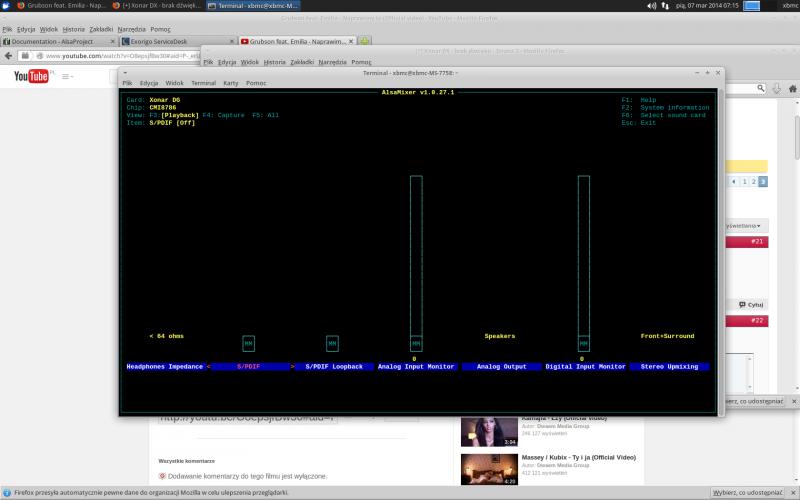Toggle S/PDIF mute indicator box
Screen dimensions: 800x500
[x=249, y=343]
